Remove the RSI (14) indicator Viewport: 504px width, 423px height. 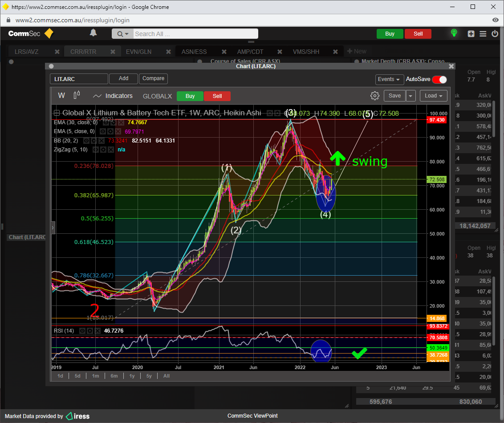98,331
